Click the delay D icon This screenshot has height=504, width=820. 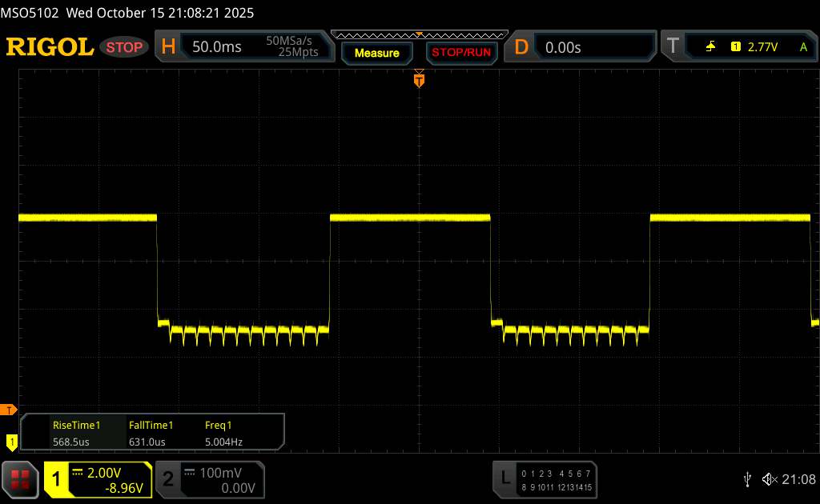pyautogui.click(x=521, y=46)
